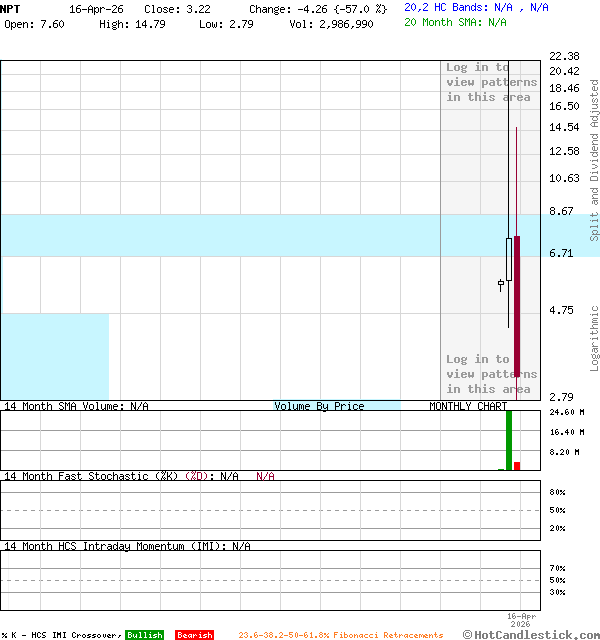Click the short red volume bar
This screenshot has width=600, height=640.
tap(517, 465)
